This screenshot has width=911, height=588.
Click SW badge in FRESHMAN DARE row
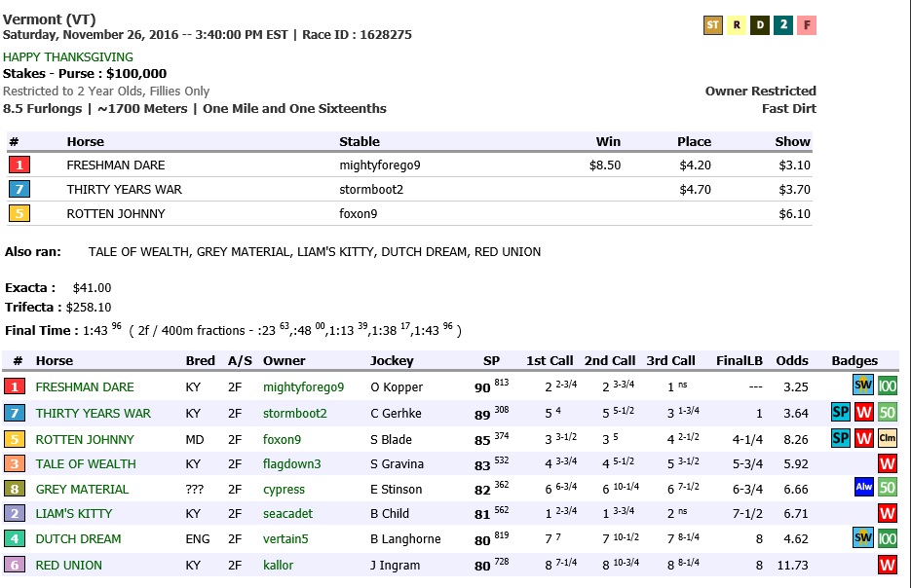863,386
